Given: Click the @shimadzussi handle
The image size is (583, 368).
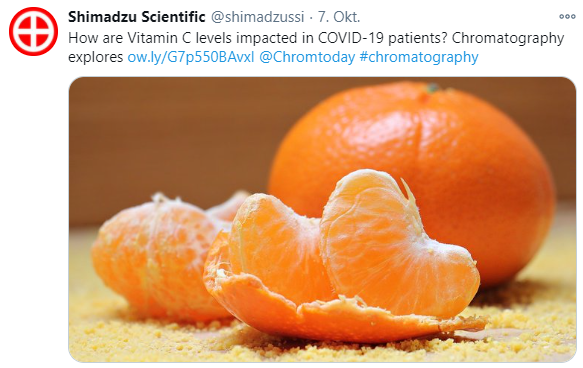Looking at the screenshot, I should 258,17.
